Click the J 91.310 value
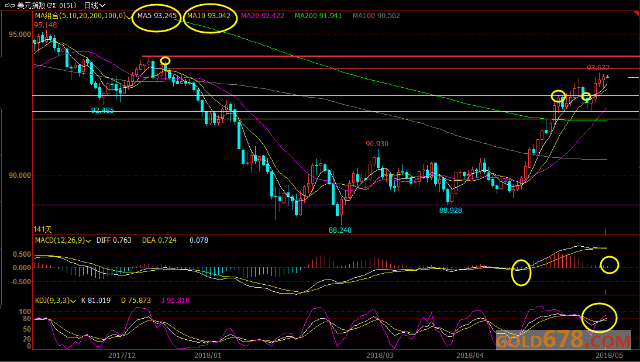Viewport: 640px width, 362px height. [175, 300]
